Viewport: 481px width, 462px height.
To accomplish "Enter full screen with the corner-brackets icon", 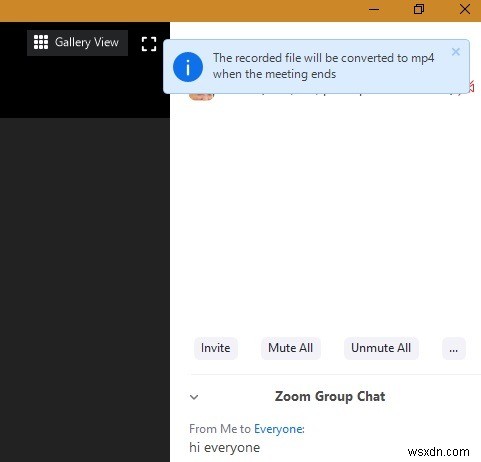I will coord(149,44).
